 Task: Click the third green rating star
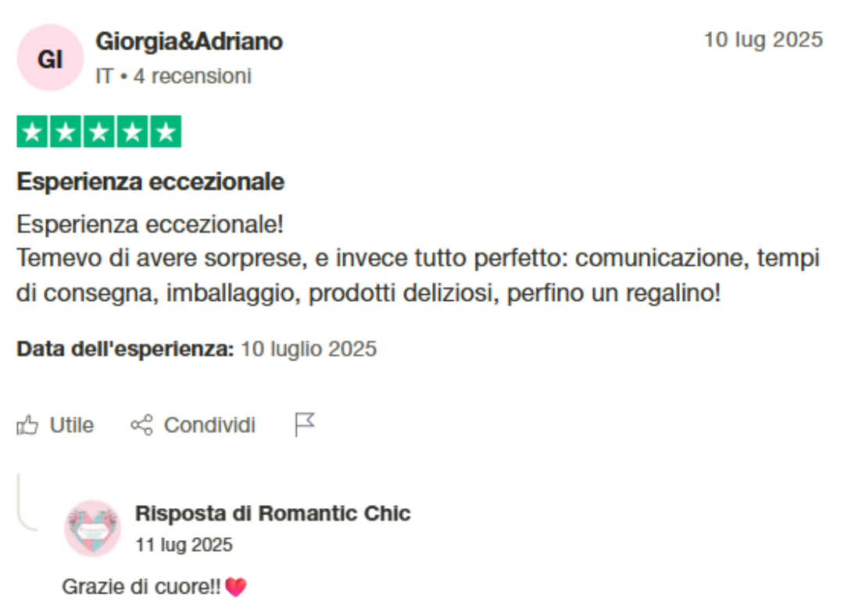point(98,132)
